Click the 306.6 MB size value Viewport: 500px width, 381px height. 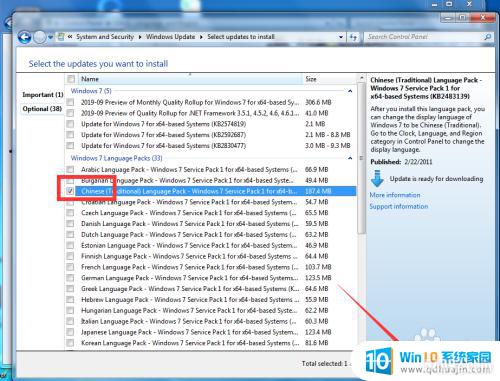tap(318, 102)
